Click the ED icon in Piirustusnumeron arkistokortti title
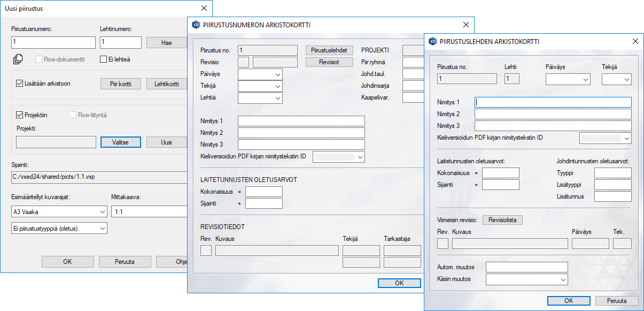This screenshot has width=644, height=311. click(x=196, y=25)
